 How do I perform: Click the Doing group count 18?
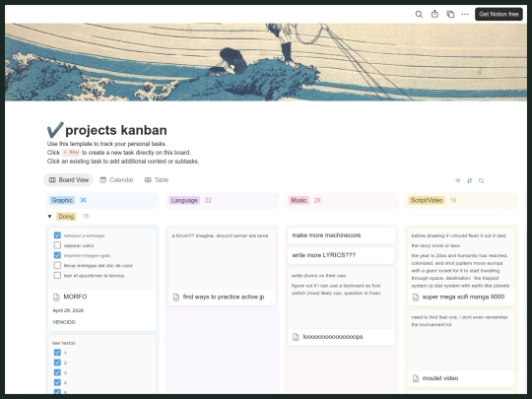tap(86, 216)
